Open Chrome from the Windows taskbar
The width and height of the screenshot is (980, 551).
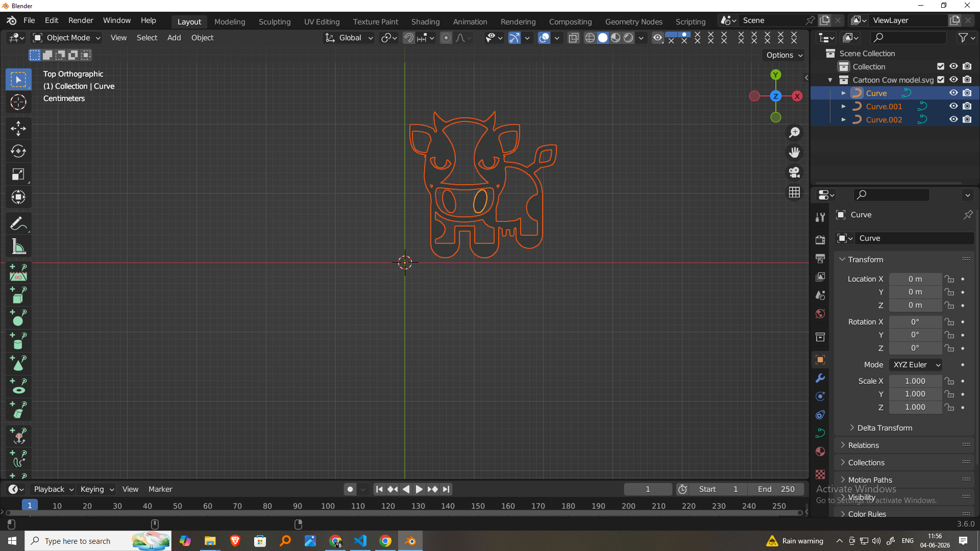pos(385,541)
